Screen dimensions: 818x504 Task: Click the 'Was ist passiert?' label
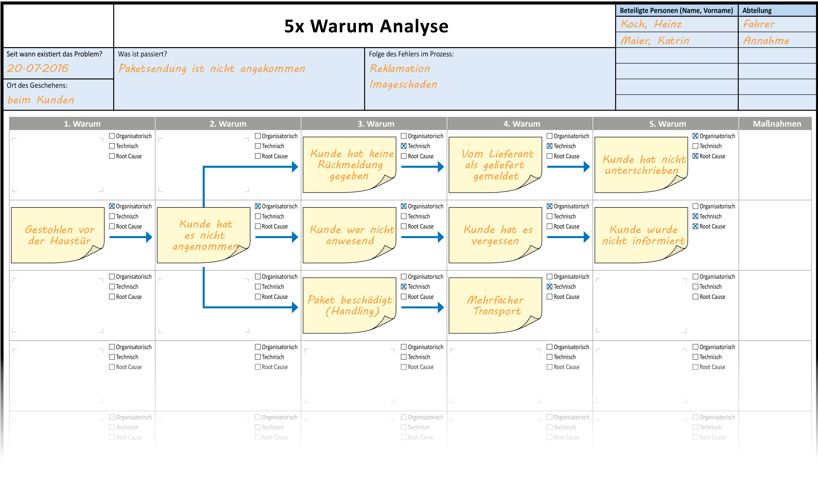point(142,54)
